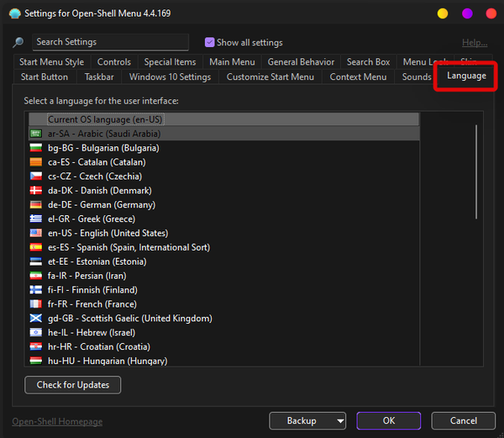Viewport: 504px width, 438px height.
Task: Click the United States flag icon
Action: click(x=36, y=234)
